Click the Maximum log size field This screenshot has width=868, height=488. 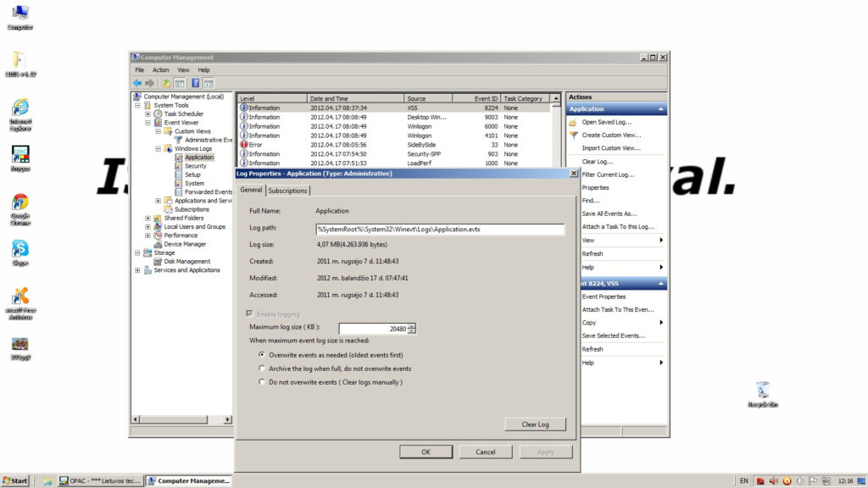click(373, 329)
